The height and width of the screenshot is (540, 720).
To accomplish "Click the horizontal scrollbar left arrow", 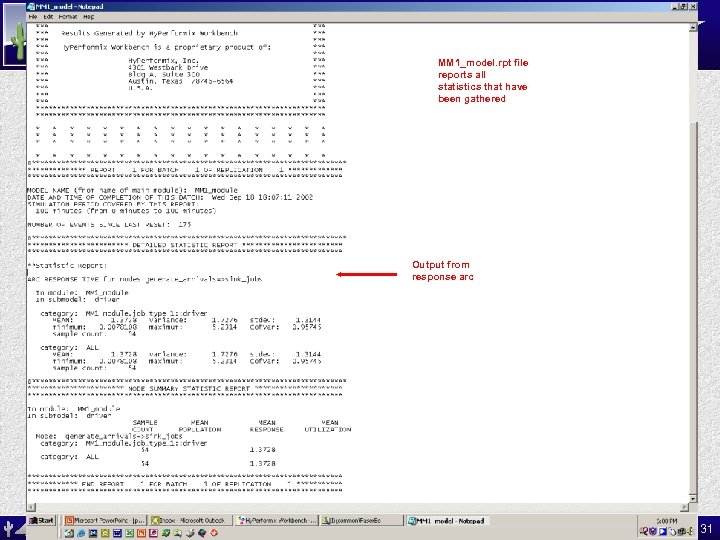I will pos(31,507).
